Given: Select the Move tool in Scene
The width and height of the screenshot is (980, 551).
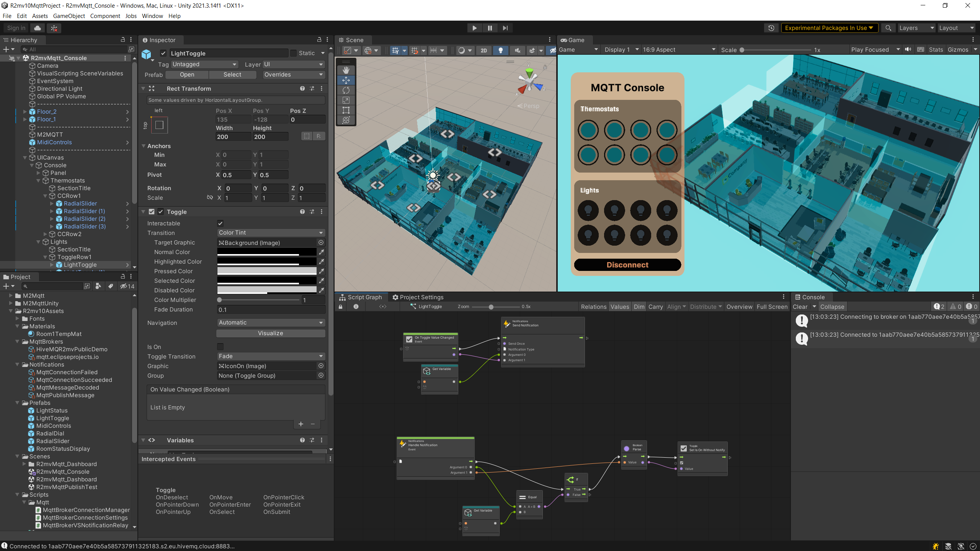Looking at the screenshot, I should click(346, 80).
